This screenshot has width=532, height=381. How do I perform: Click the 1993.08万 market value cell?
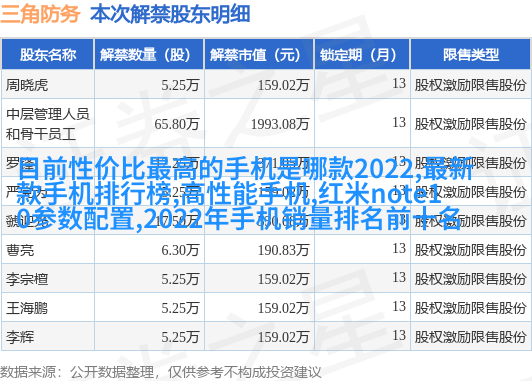coord(280,124)
